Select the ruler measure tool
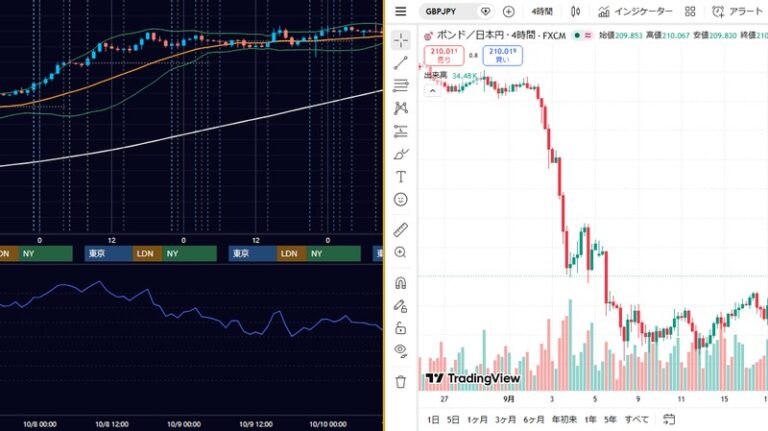This screenshot has height=431, width=768. (x=401, y=229)
